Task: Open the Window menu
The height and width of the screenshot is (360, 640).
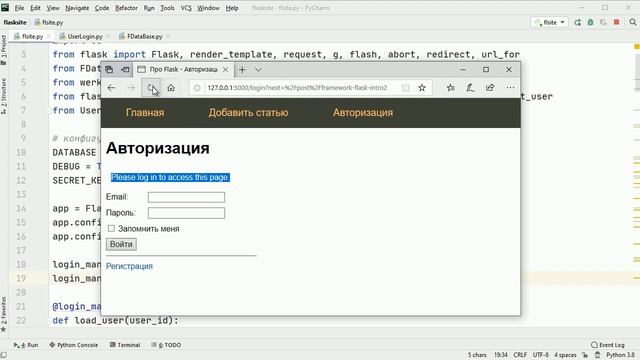Action: click(x=208, y=8)
